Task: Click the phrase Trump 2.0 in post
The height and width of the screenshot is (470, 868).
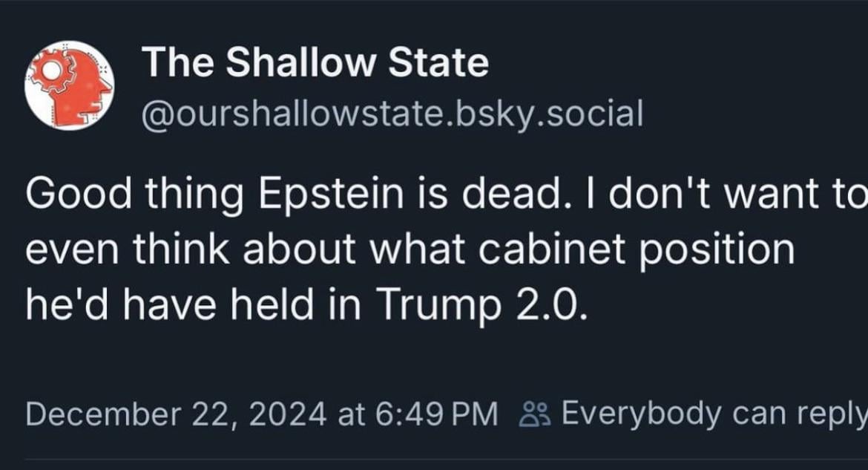Action: point(481,305)
